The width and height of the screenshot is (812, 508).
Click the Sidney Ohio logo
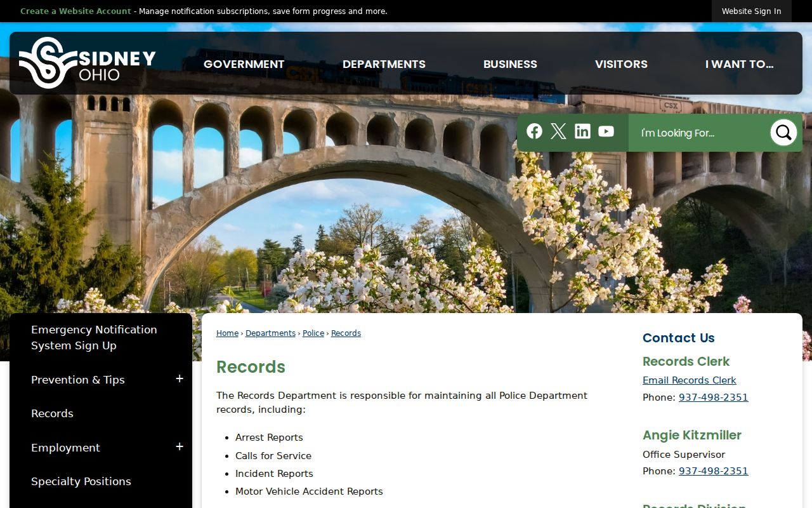coord(88,63)
